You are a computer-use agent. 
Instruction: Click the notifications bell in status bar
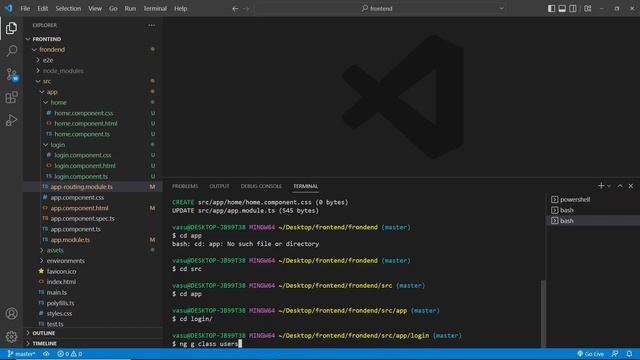(x=629, y=354)
